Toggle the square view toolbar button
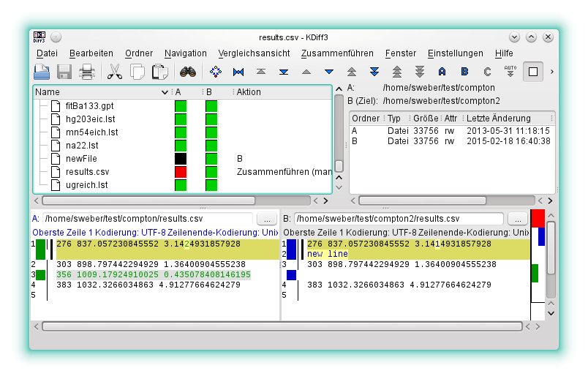This screenshot has height=379, width=588. 533,72
